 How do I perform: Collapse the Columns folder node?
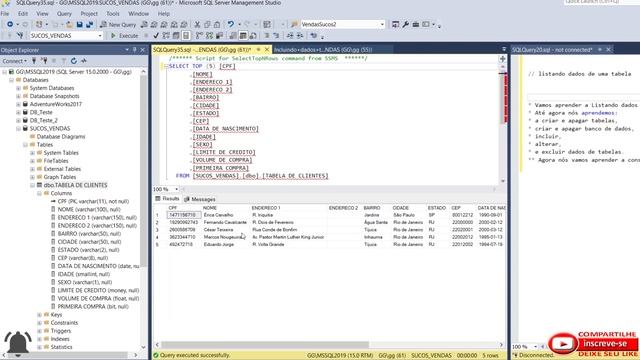coord(40,193)
